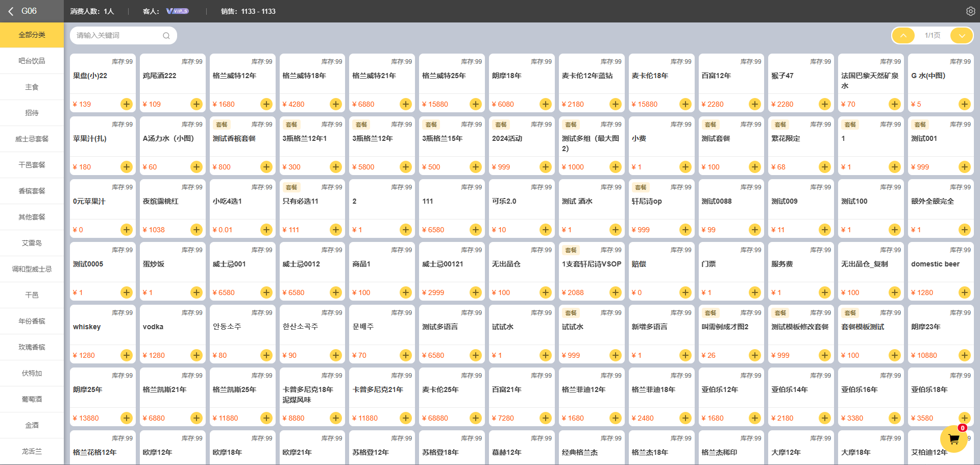980x465 pixels.
Task: Add 蛋炒饭 with plus icon
Action: point(196,292)
